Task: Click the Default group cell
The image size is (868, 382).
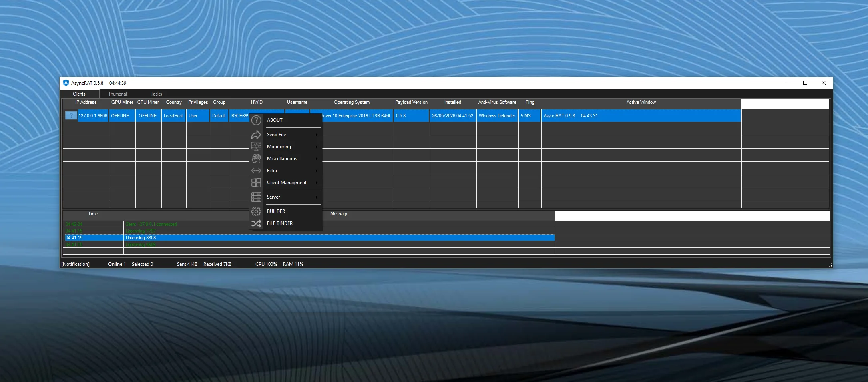Action: pos(219,116)
